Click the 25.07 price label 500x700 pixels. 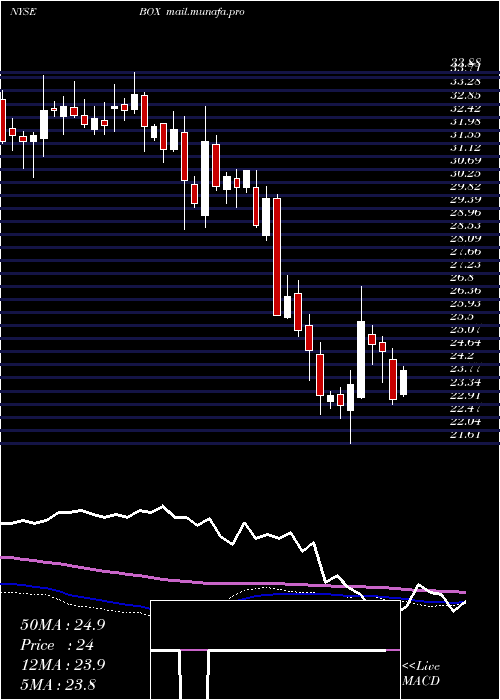(465, 330)
